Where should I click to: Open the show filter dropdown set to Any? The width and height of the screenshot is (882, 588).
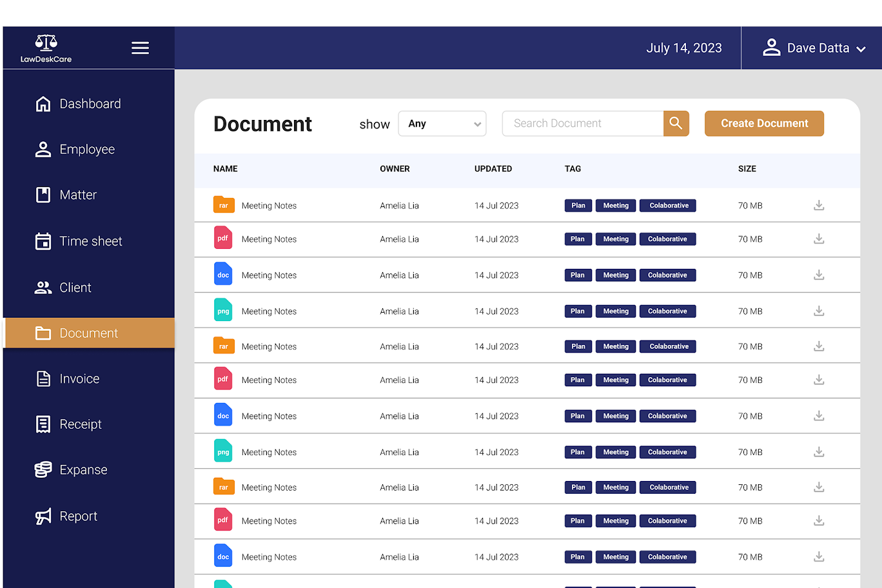(442, 124)
